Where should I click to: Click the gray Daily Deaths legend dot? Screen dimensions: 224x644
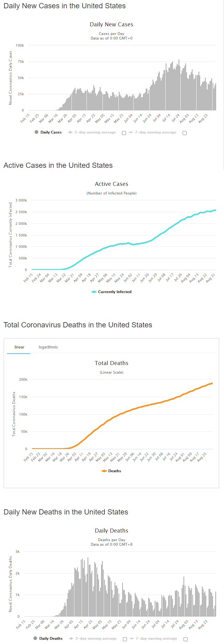(35, 638)
